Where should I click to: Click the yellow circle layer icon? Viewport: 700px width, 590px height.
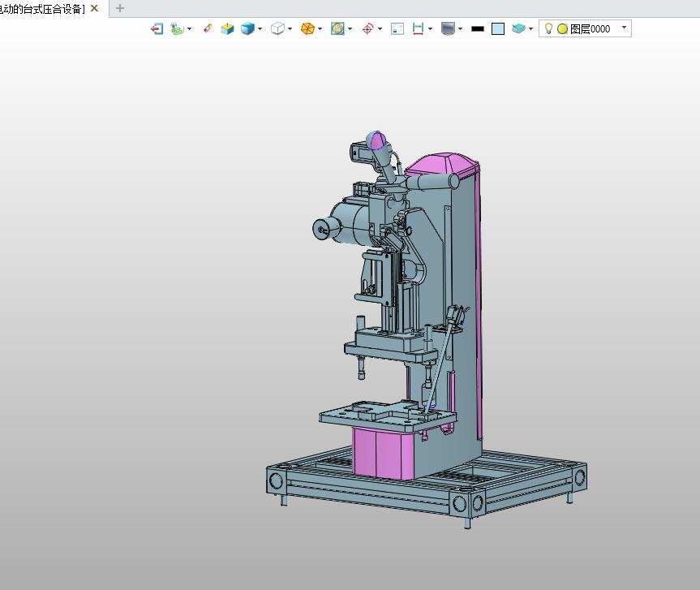(x=562, y=29)
